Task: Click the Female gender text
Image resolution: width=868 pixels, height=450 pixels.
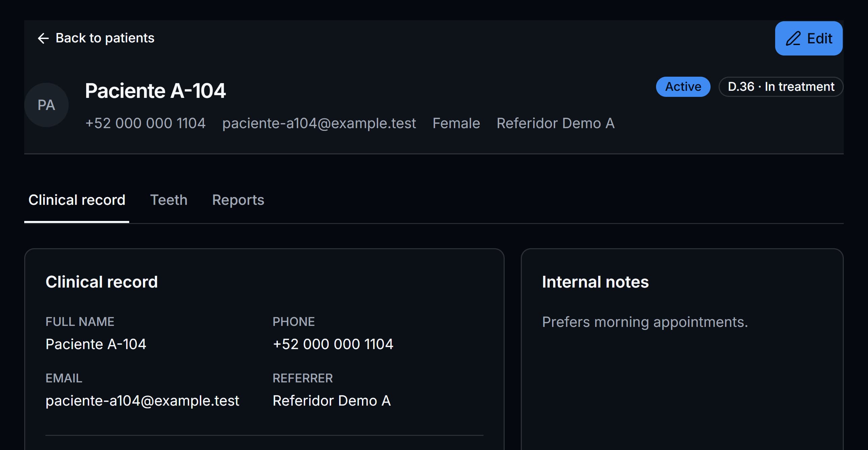Action: coord(456,123)
